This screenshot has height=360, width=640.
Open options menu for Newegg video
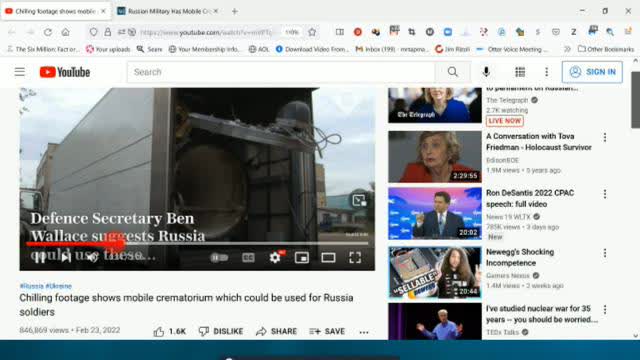click(605, 253)
